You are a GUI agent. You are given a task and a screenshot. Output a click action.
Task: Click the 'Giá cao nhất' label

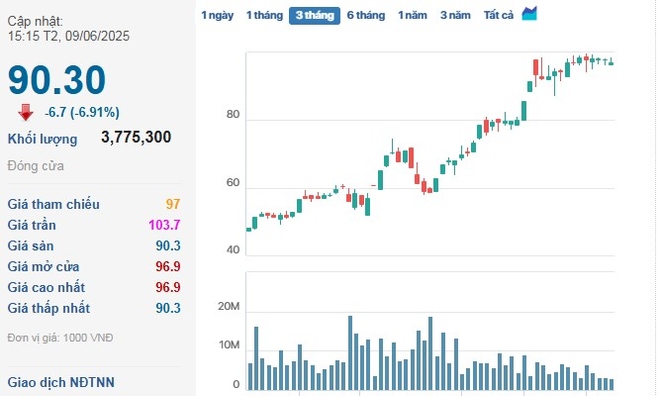pos(46,287)
